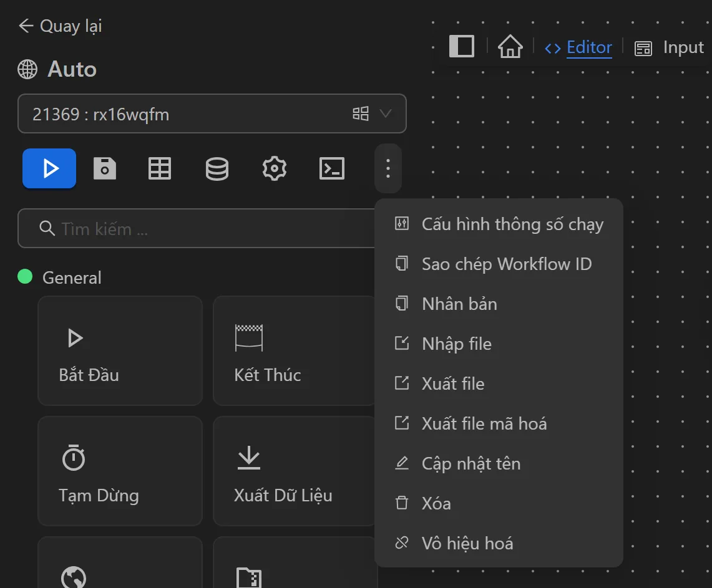Select Sao chép Workflow ID from the menu
The width and height of the screenshot is (712, 588).
pyautogui.click(x=505, y=264)
